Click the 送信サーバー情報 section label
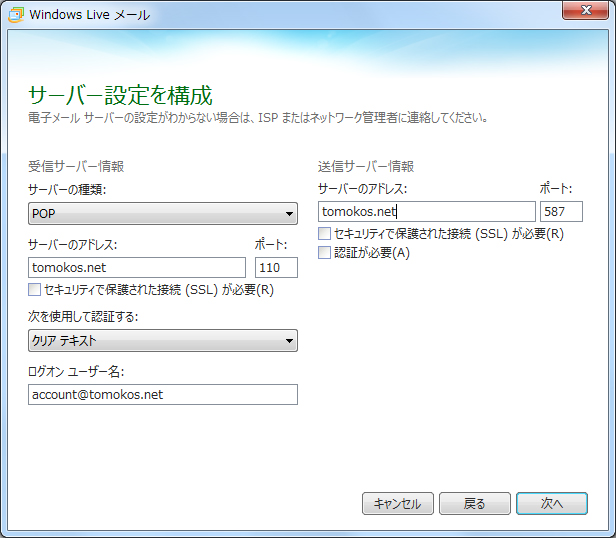This screenshot has width=616, height=538. pyautogui.click(x=366, y=166)
